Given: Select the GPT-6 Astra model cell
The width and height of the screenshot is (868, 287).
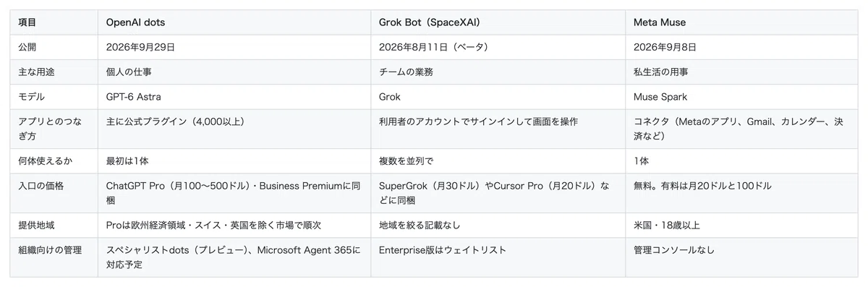Looking at the screenshot, I should pos(234,96).
